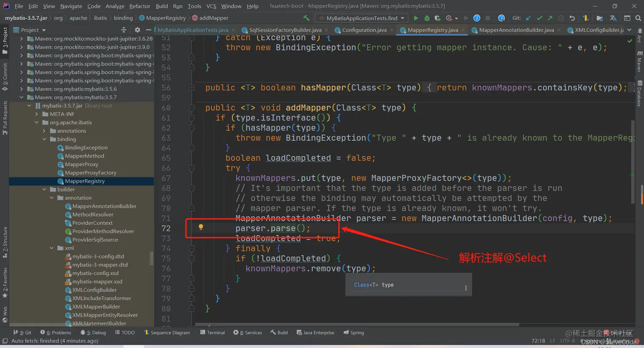Run MyBatisApplicationTests.find with green play button
This screenshot has width=644, height=348.
[416, 18]
